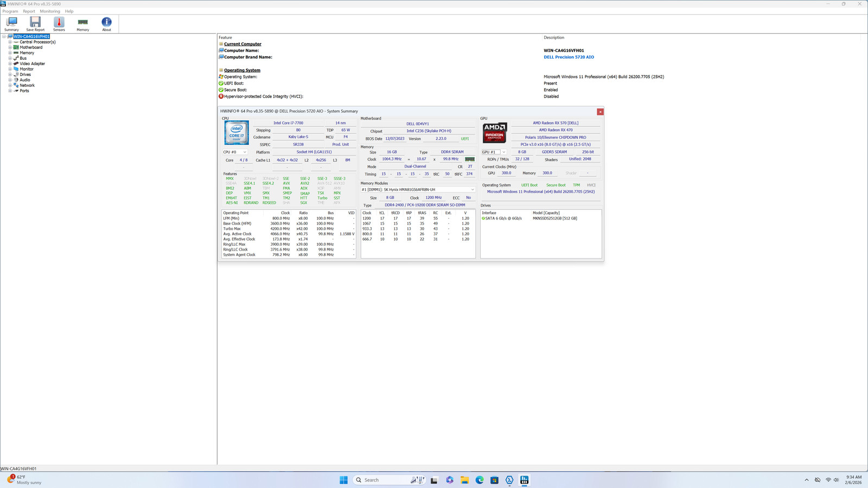This screenshot has width=868, height=488.
Task: Select the Monitor tree node
Action: (27, 69)
